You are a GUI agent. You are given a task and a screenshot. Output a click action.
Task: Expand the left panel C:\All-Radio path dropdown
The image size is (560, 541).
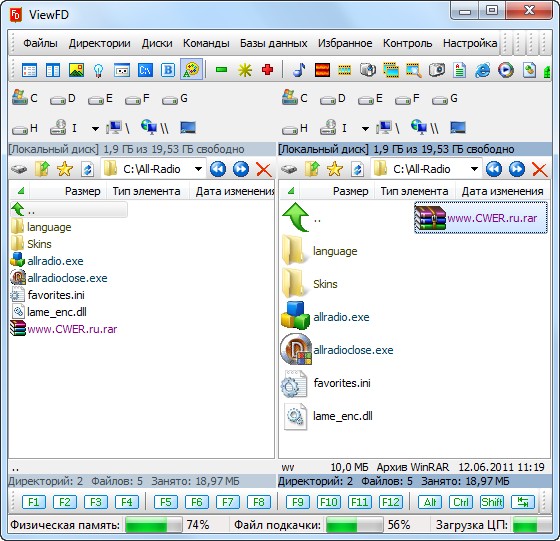tap(198, 169)
